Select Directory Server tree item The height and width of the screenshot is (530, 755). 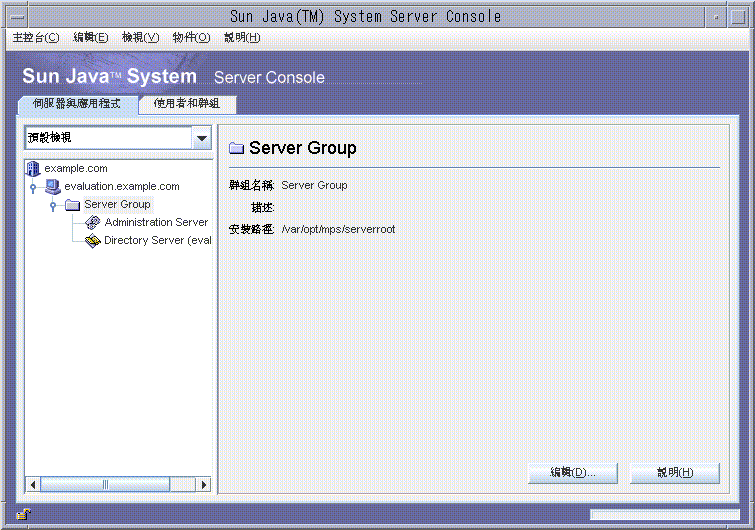coord(157,240)
